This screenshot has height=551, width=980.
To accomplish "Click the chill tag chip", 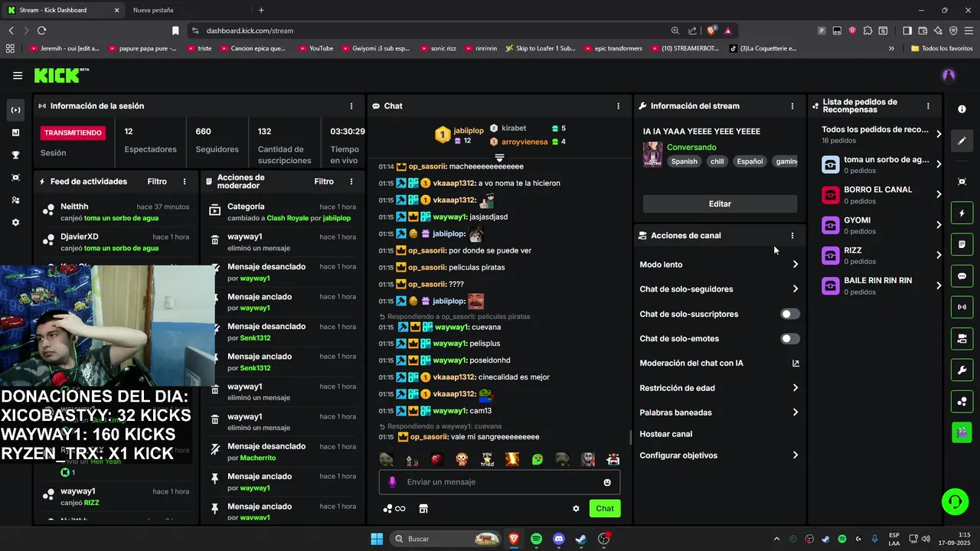I will (717, 161).
